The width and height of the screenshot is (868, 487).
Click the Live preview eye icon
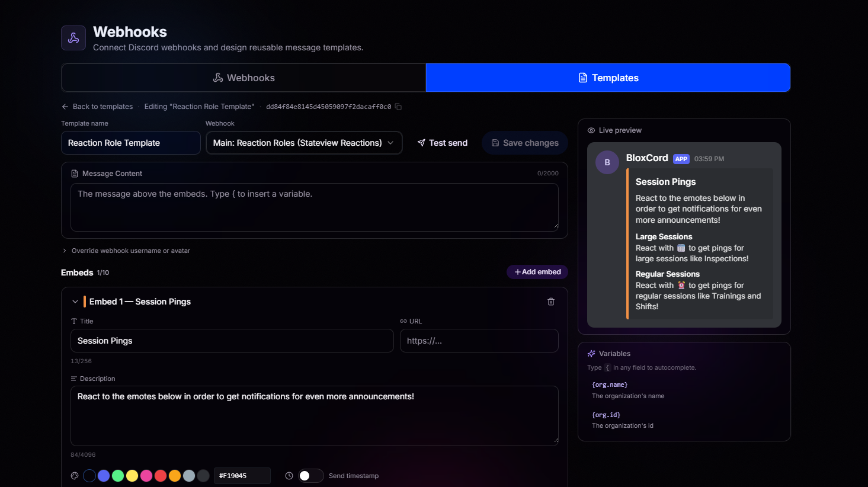(591, 130)
